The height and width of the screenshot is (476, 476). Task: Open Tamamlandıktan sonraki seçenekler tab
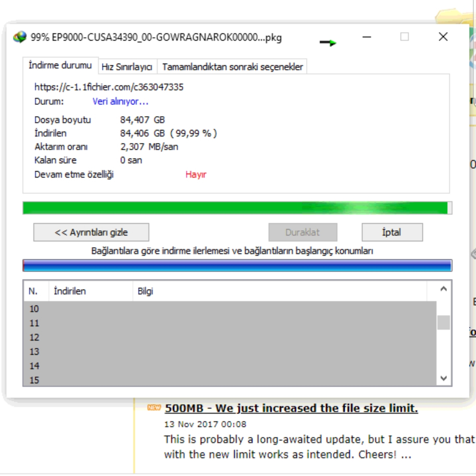pyautogui.click(x=232, y=67)
